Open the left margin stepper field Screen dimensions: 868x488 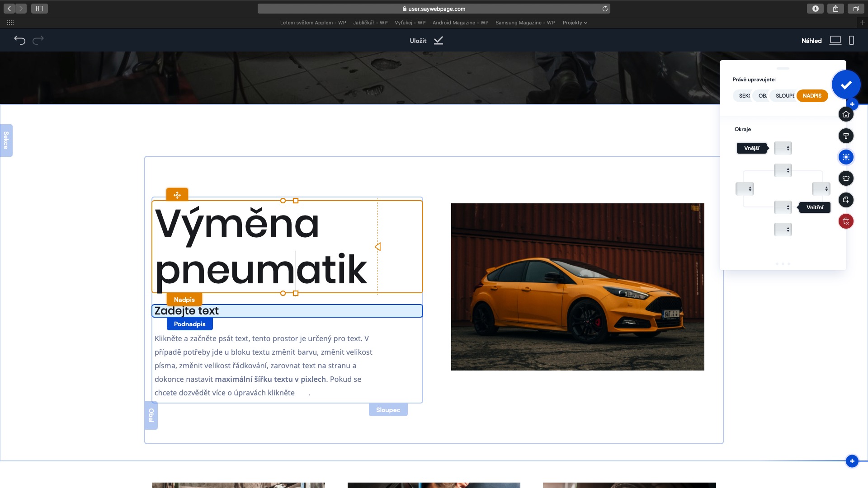click(745, 189)
